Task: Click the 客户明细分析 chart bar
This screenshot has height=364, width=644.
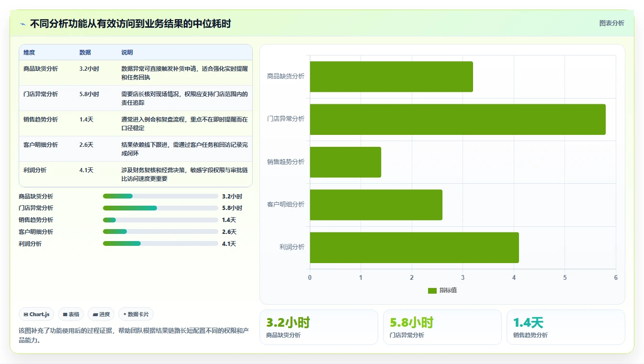Action: tap(376, 205)
